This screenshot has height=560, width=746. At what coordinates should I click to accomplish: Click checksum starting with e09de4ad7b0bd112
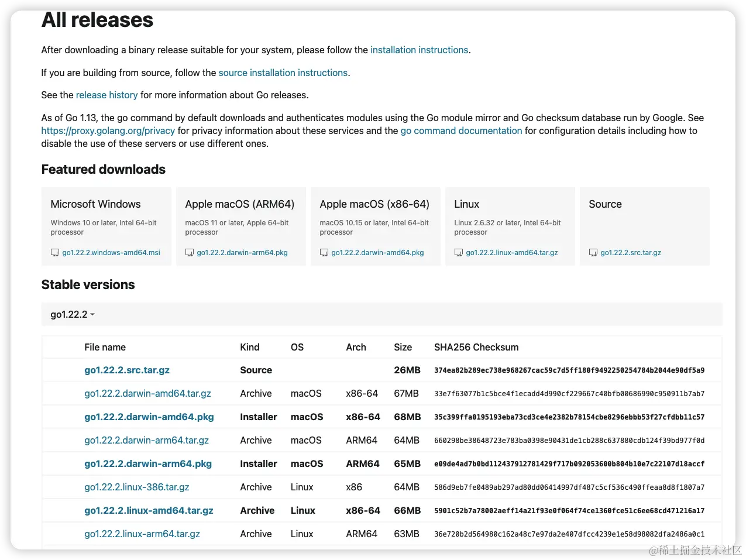(569, 464)
